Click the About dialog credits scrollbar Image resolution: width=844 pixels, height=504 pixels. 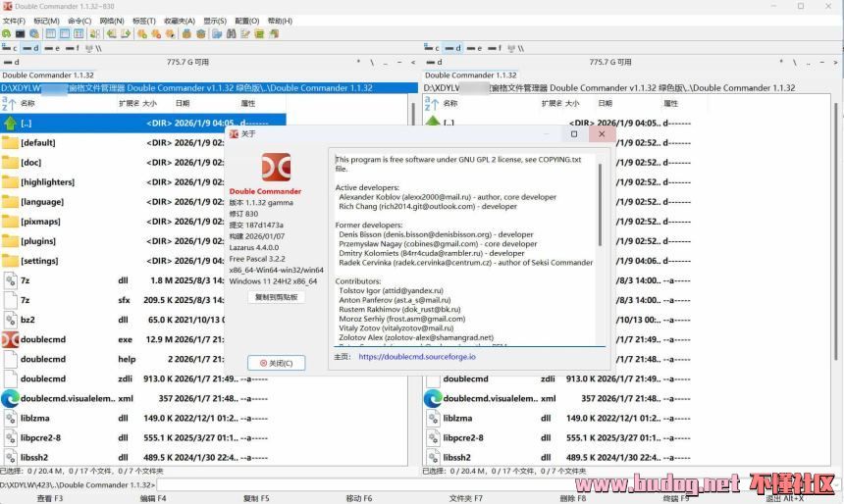601,204
